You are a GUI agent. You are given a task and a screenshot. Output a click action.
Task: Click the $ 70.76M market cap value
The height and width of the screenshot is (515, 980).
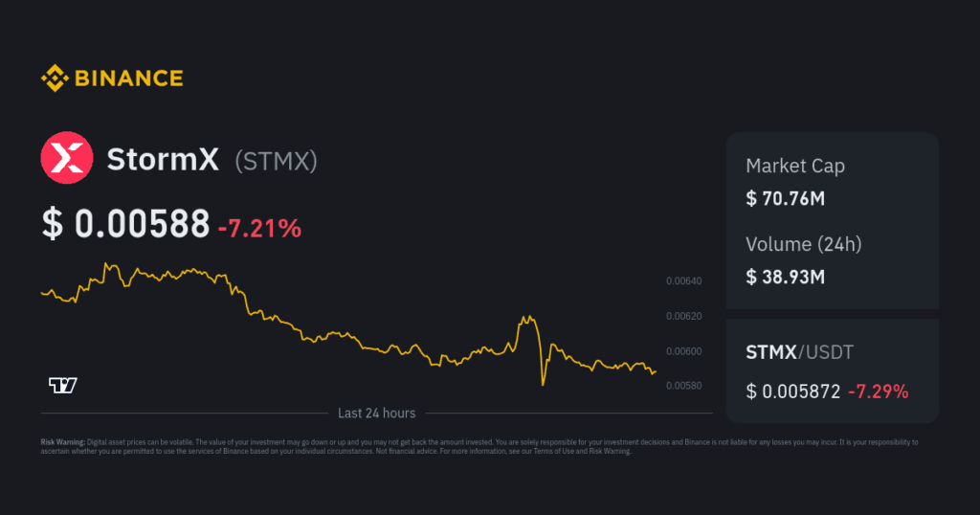pos(786,199)
